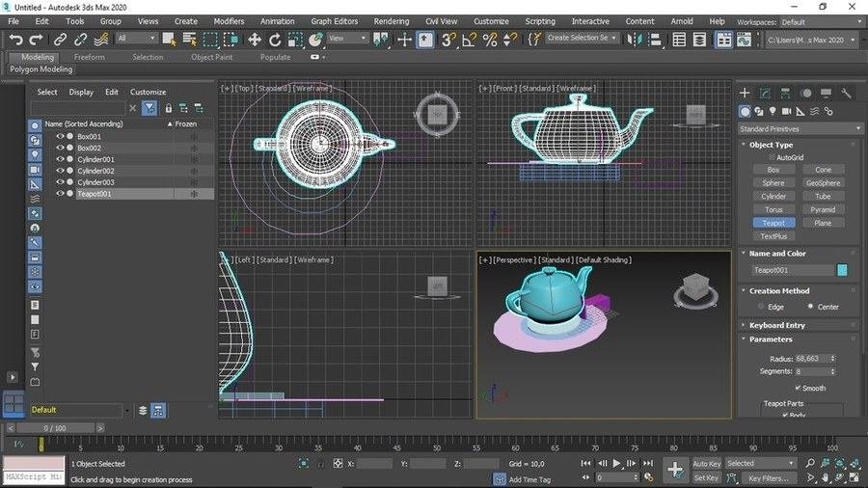Click the Mirror tool icon

(634, 40)
